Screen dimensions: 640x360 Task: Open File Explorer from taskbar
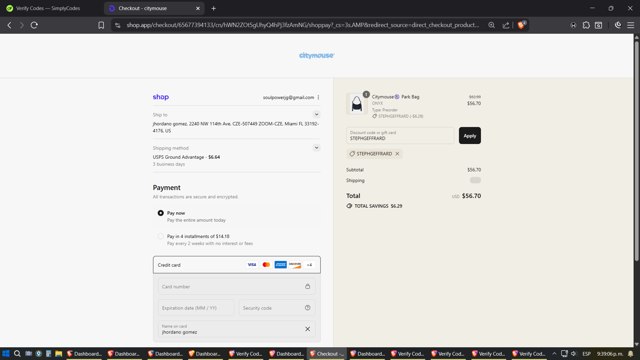pyautogui.click(x=59, y=353)
